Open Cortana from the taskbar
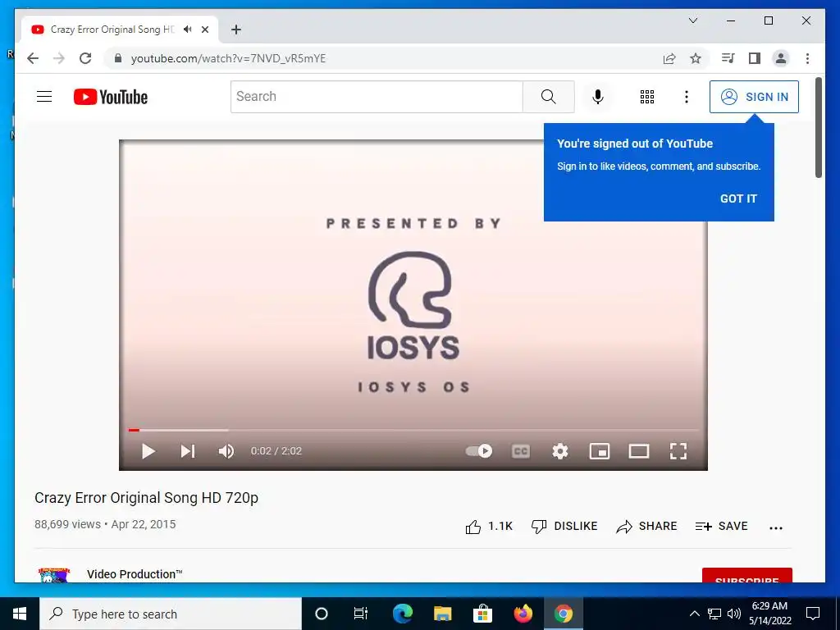 [322, 614]
